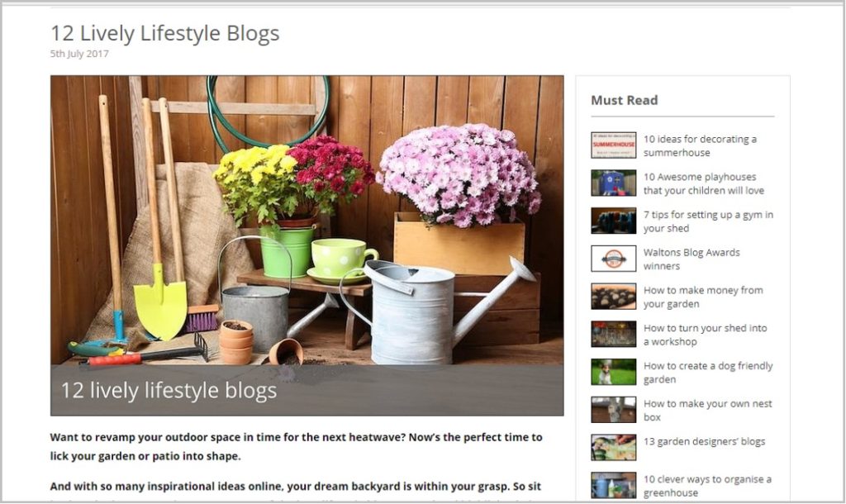Image resolution: width=846 pixels, height=504 pixels.
Task: Open 'How to create a dog friendly garden'
Action: pyautogui.click(x=708, y=373)
